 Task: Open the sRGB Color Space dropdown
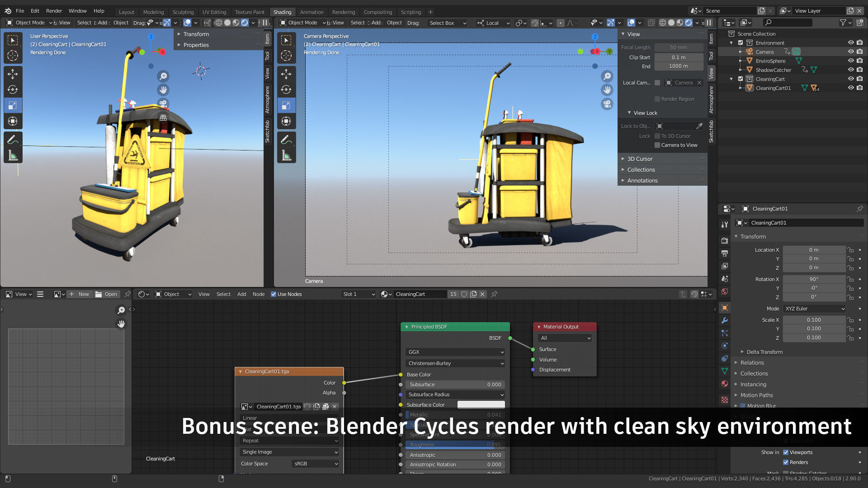[x=316, y=464]
